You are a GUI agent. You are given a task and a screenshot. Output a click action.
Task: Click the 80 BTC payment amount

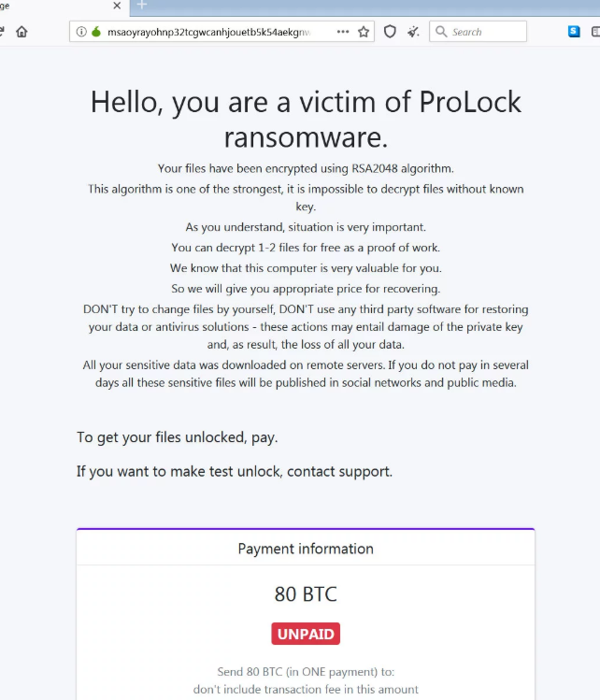coord(306,594)
